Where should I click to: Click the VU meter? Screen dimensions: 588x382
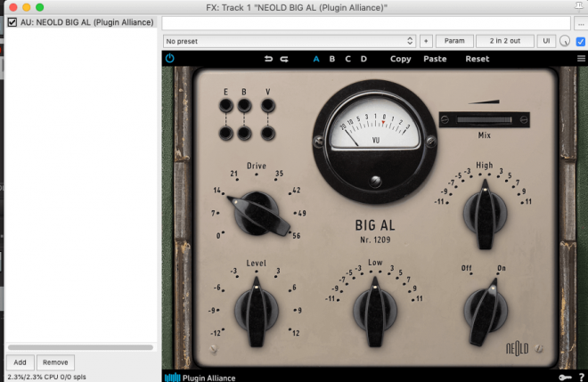(375, 142)
